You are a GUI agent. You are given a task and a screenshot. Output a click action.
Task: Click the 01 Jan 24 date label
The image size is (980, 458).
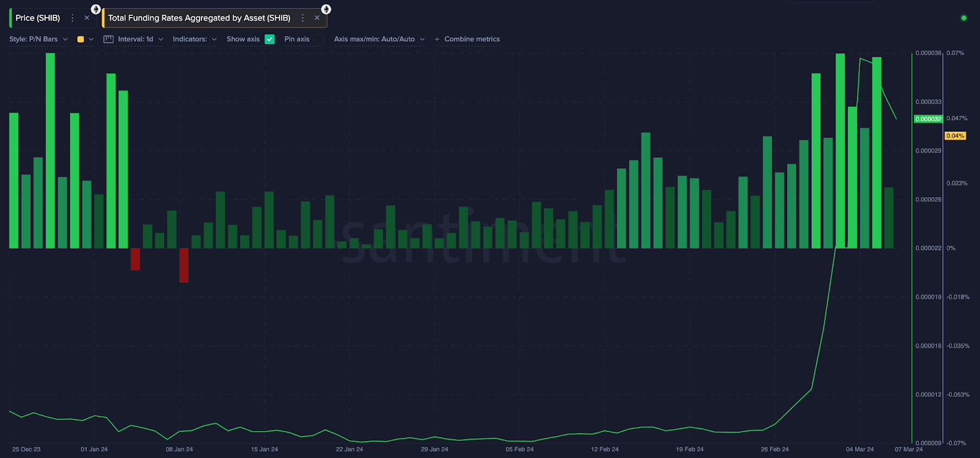(x=94, y=449)
